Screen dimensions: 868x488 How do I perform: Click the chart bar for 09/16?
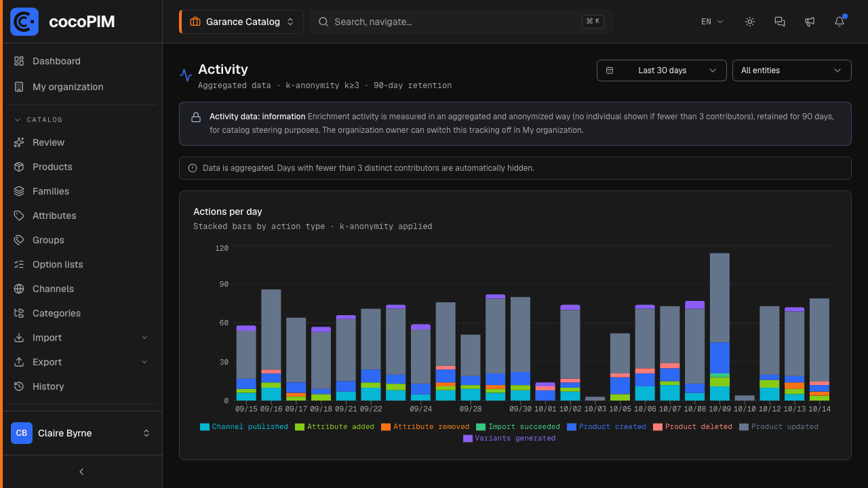coord(271,346)
